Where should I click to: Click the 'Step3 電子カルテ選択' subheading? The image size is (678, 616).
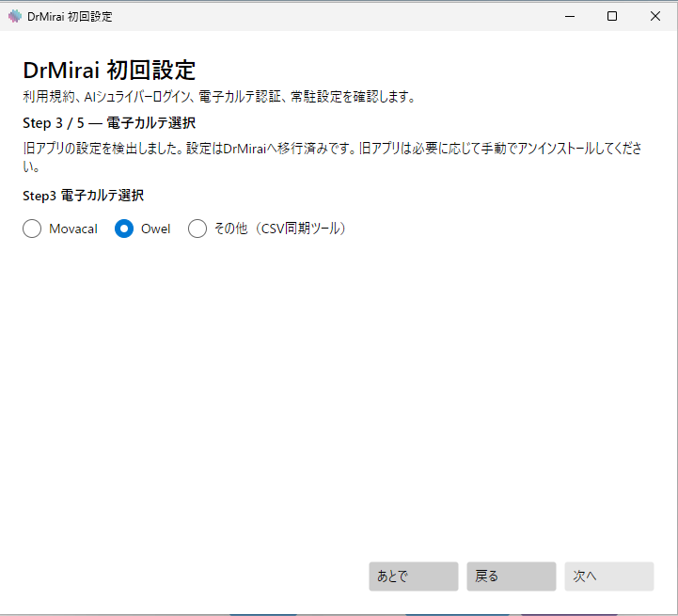pyautogui.click(x=83, y=196)
